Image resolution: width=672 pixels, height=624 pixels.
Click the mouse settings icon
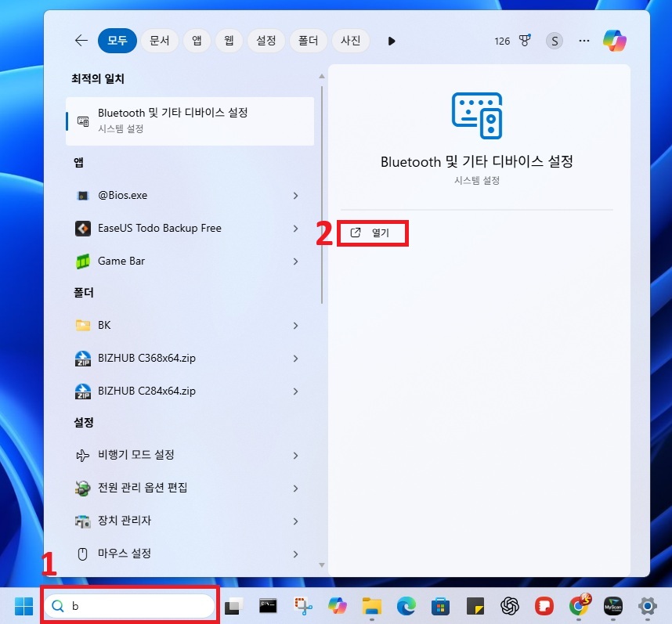[x=82, y=554]
